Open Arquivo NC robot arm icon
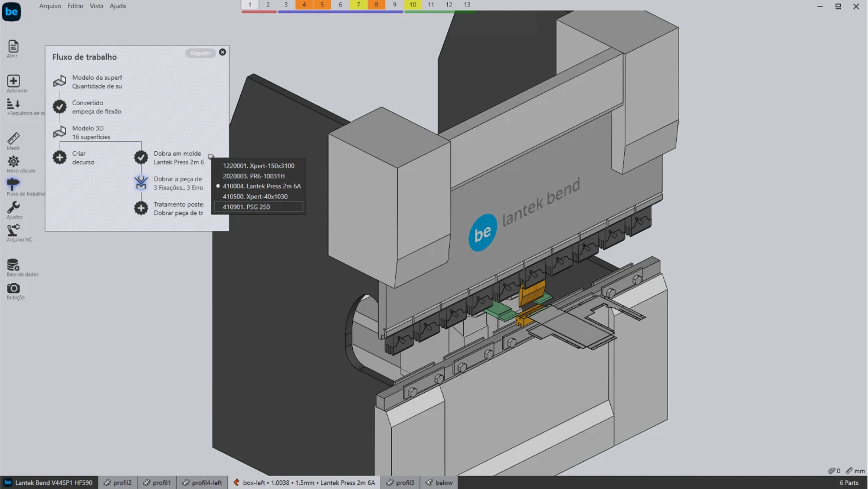868x489 pixels. point(13,230)
